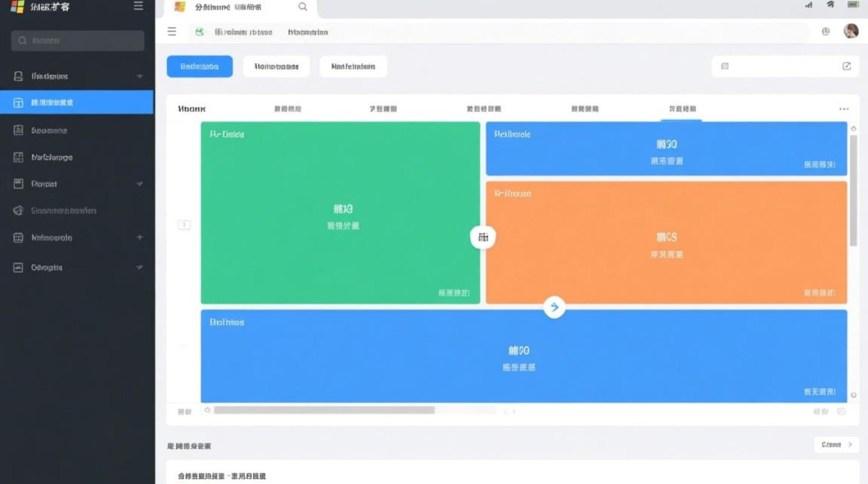Click the 'Count >' button at the bottom right

(836, 445)
